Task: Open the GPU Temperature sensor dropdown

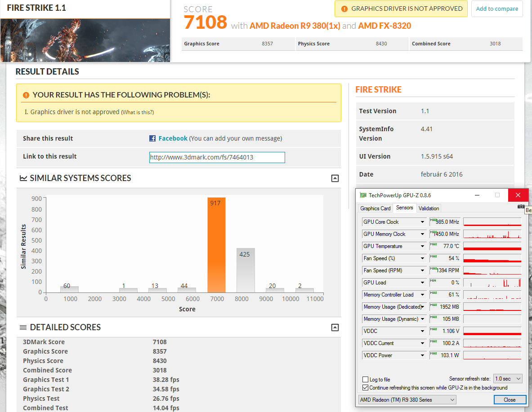Action: tap(422, 246)
